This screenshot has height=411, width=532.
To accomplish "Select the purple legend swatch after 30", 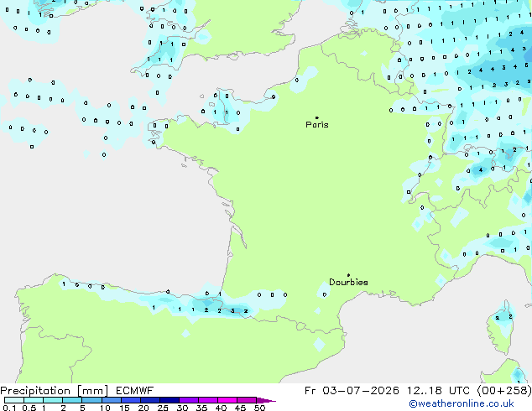I will (189, 400).
